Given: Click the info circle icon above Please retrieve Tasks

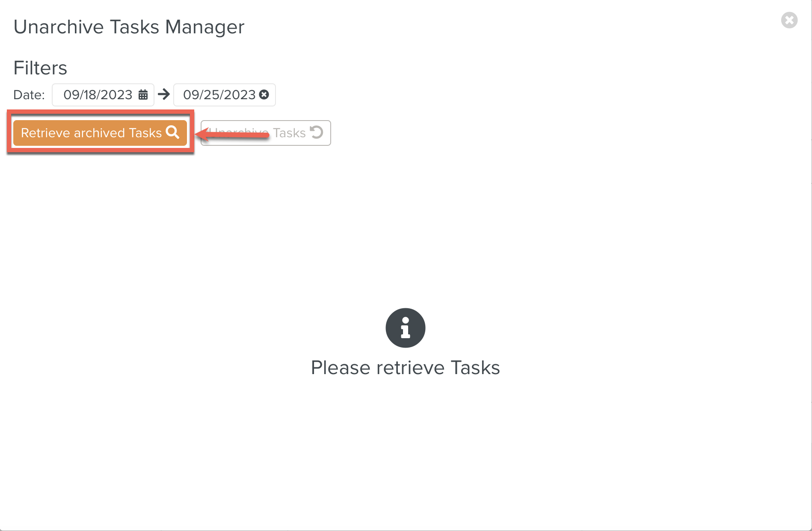Looking at the screenshot, I should click(x=405, y=328).
